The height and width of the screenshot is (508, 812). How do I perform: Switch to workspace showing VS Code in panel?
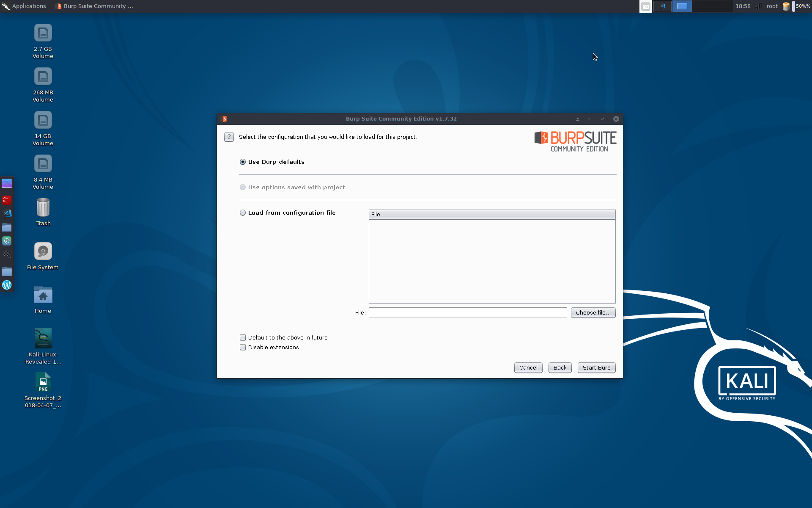click(662, 6)
